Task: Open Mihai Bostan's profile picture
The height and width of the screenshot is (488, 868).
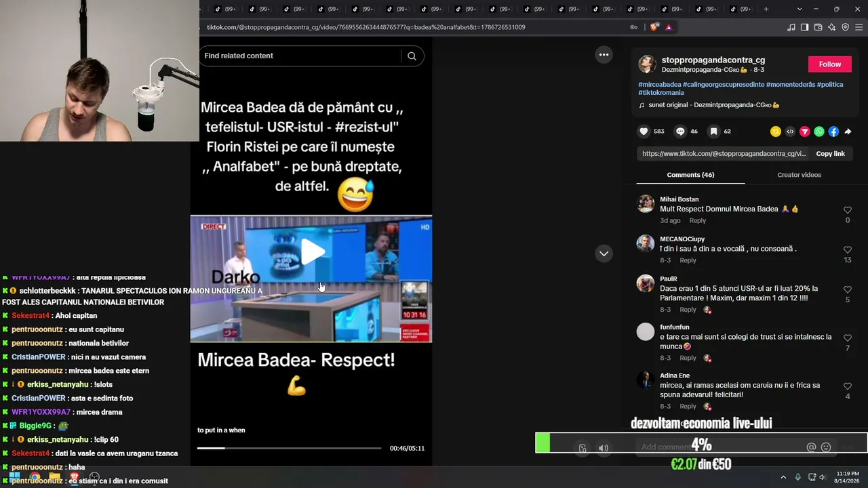Action: [x=646, y=204]
